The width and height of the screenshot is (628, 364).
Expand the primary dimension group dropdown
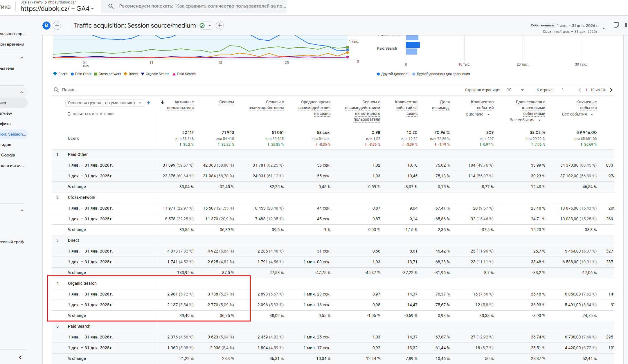[105, 103]
